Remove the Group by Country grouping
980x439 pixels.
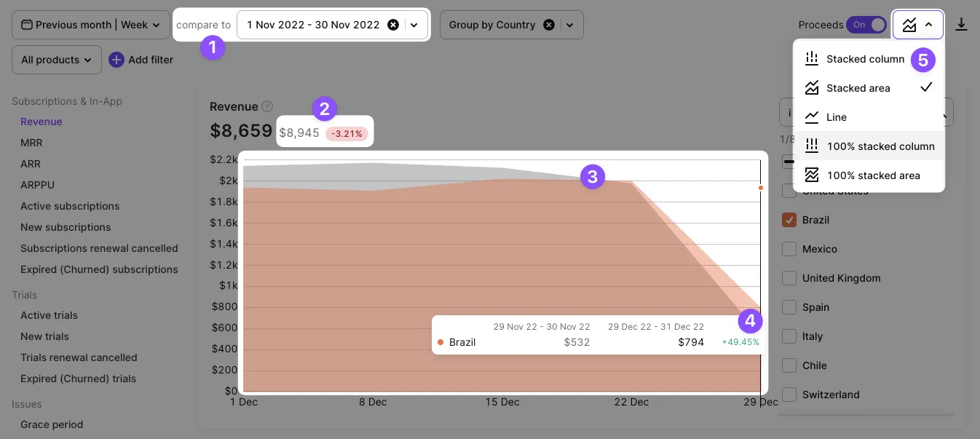pyautogui.click(x=549, y=25)
